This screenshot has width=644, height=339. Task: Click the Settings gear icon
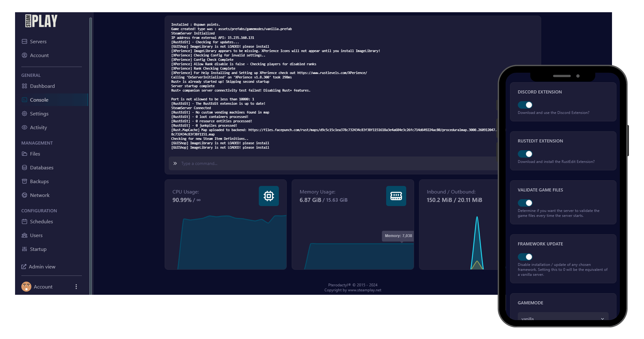click(24, 114)
